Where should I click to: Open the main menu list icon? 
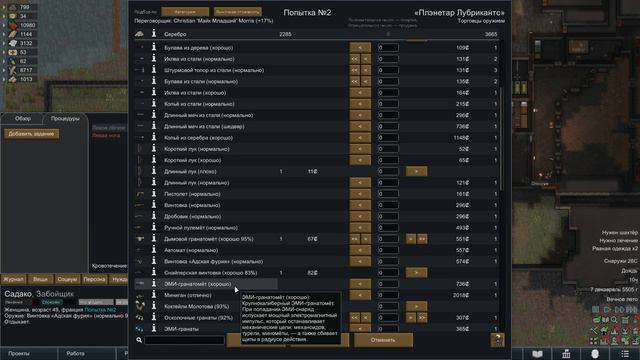pos(624,354)
